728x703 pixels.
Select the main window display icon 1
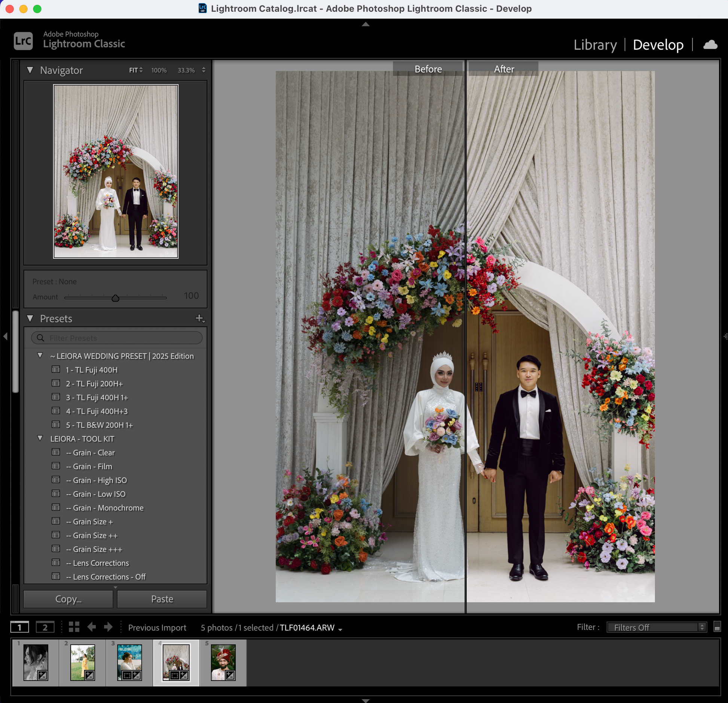coord(19,627)
